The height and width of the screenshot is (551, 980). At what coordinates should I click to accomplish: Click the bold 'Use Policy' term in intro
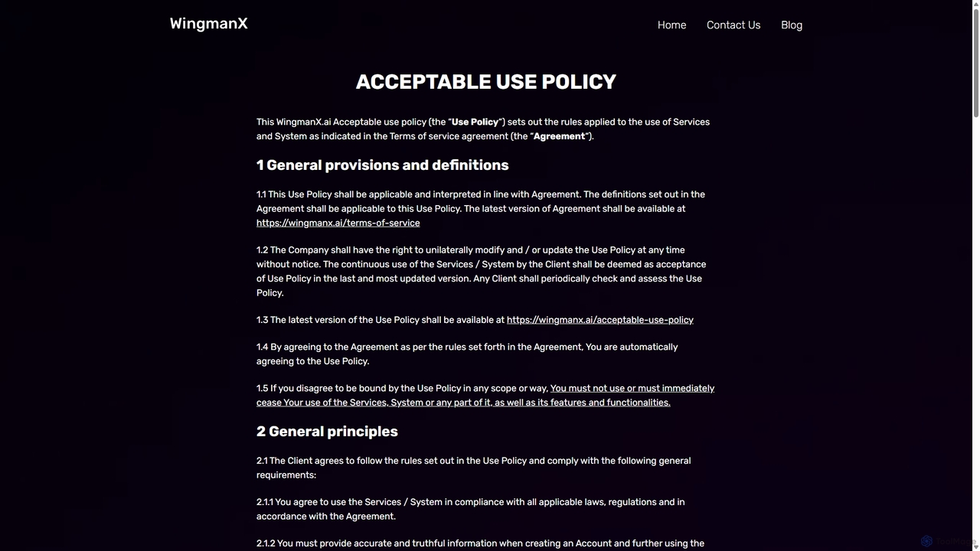coord(475,122)
